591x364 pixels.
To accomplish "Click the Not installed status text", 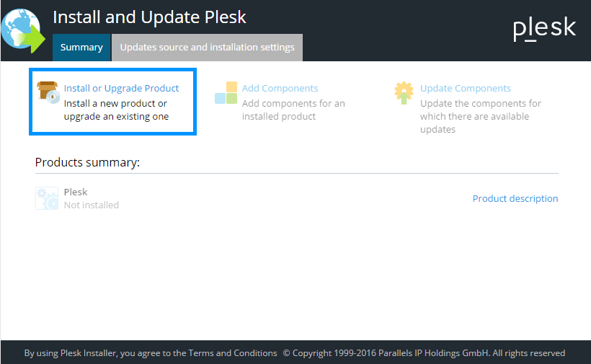I will click(91, 205).
